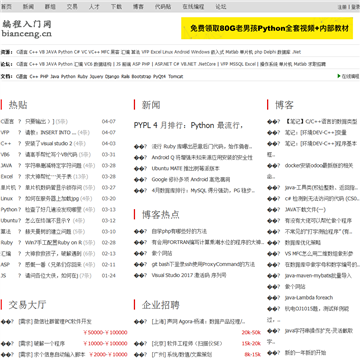360x360 pixels.
Task: Open the 热贴 section heading
Action: pyautogui.click(x=18, y=105)
